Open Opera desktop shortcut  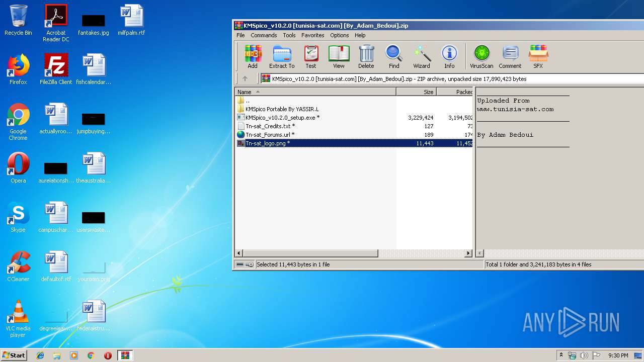point(18,168)
